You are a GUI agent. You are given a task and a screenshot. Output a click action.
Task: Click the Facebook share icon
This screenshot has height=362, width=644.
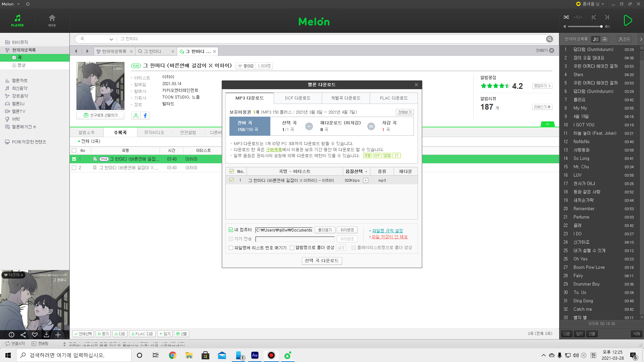(145, 116)
